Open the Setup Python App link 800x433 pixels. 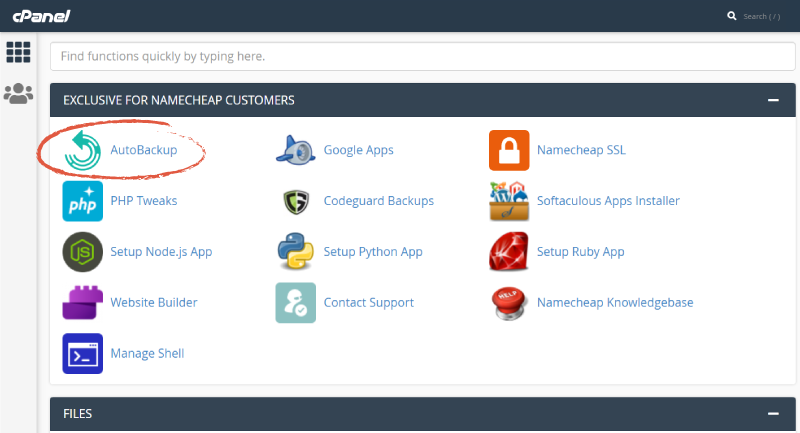(373, 252)
